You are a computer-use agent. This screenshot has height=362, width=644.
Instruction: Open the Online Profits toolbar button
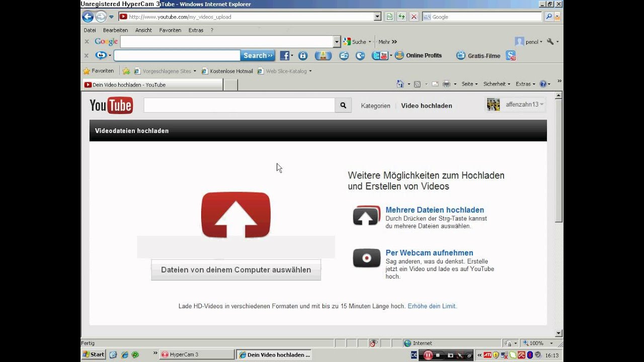point(418,56)
